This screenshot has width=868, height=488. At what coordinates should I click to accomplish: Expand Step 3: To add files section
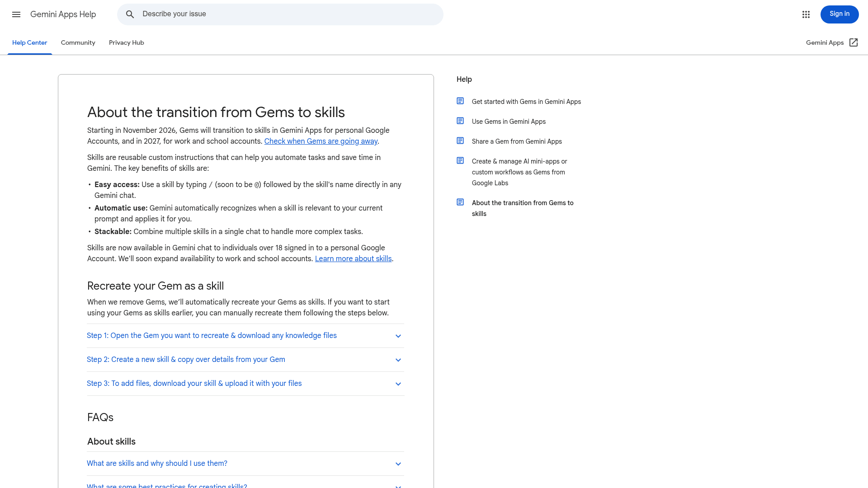(x=245, y=384)
